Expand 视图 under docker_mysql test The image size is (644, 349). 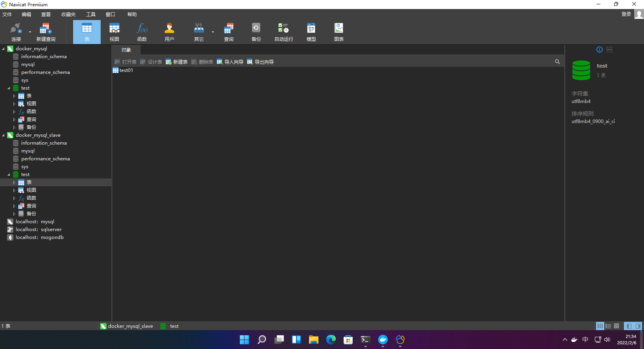(14, 104)
